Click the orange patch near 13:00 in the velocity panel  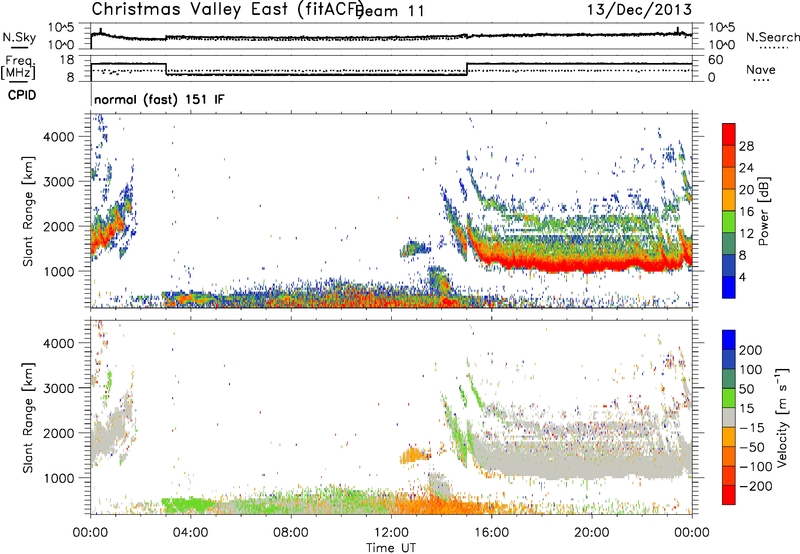coord(414,454)
